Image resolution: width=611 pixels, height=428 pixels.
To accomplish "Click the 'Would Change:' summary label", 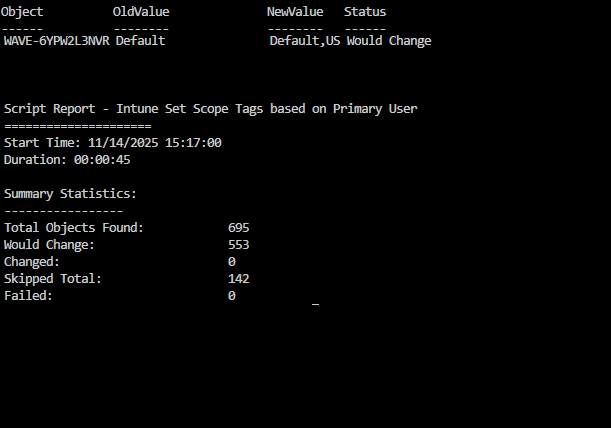I will point(49,245).
